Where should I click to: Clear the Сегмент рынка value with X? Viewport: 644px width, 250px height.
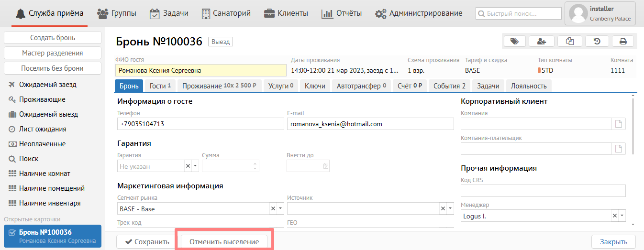(273, 209)
